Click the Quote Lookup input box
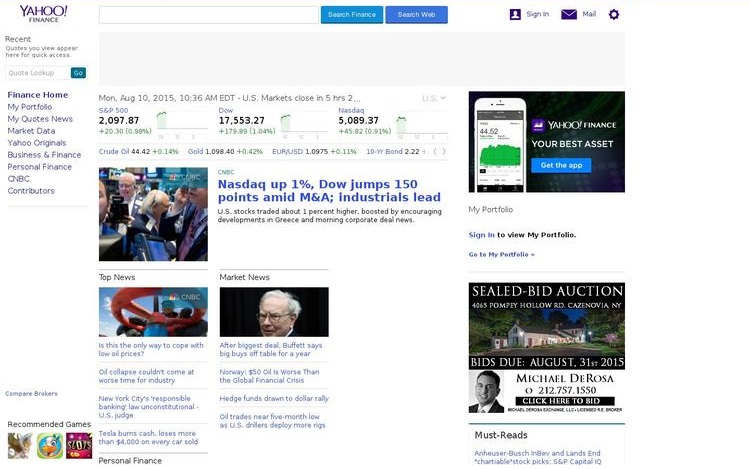The image size is (750, 469). click(x=37, y=73)
